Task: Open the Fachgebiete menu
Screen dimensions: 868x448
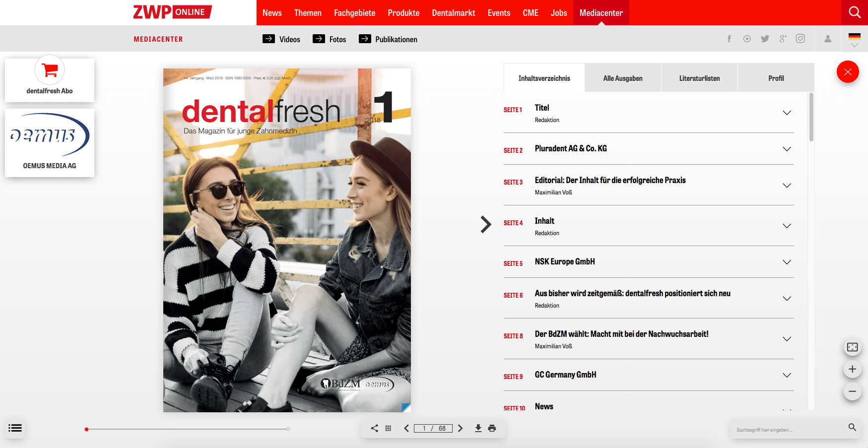Action: [354, 13]
